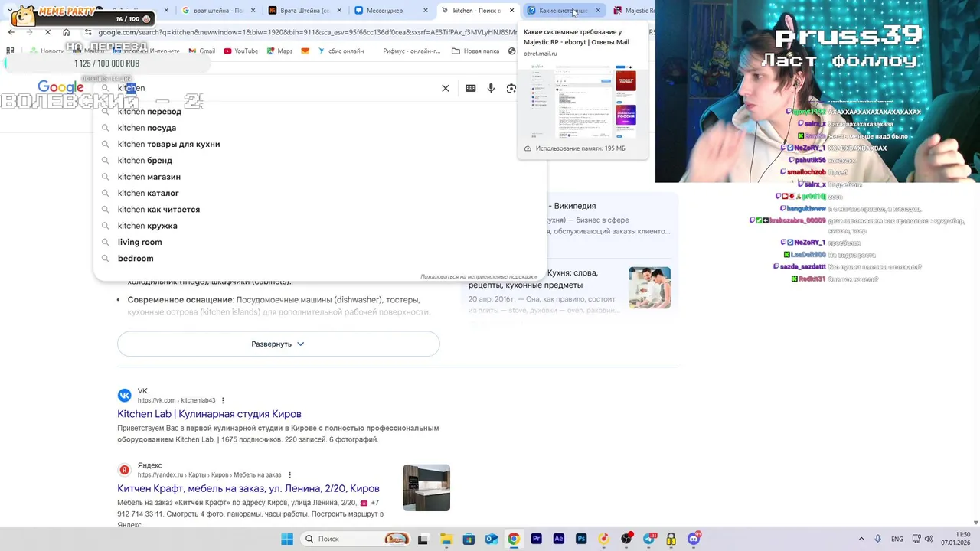
Task: Go to browser home page icon
Action: tap(67, 32)
